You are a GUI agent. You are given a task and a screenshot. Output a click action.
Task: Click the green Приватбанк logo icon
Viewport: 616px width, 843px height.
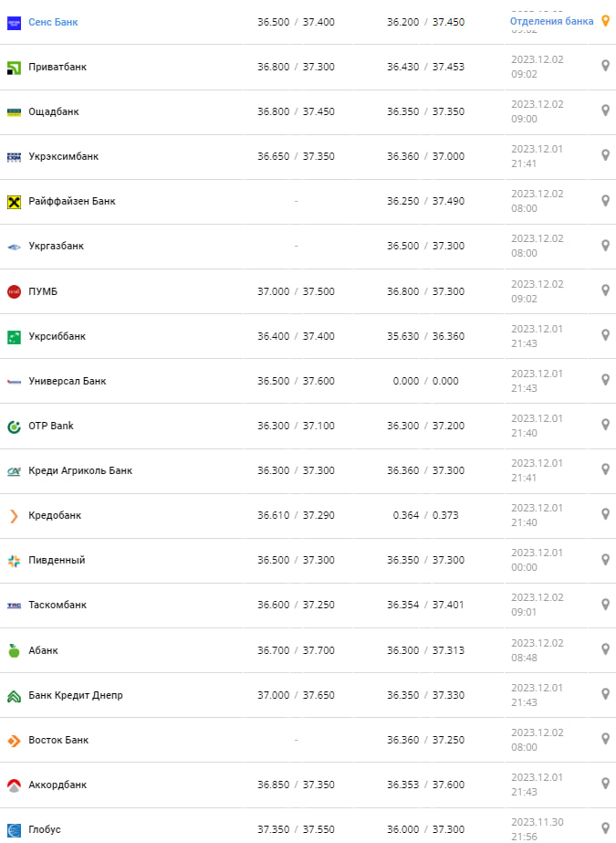(x=14, y=67)
